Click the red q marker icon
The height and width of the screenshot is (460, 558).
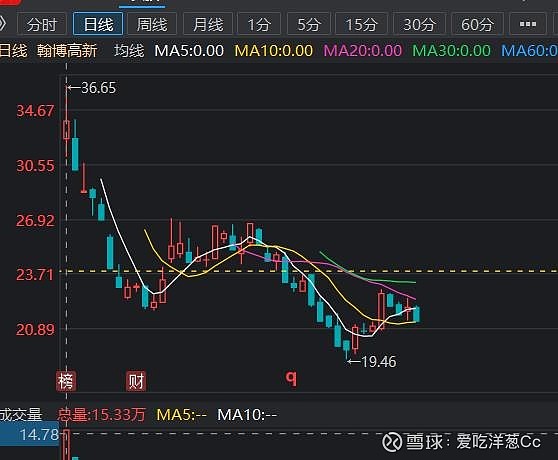291,377
